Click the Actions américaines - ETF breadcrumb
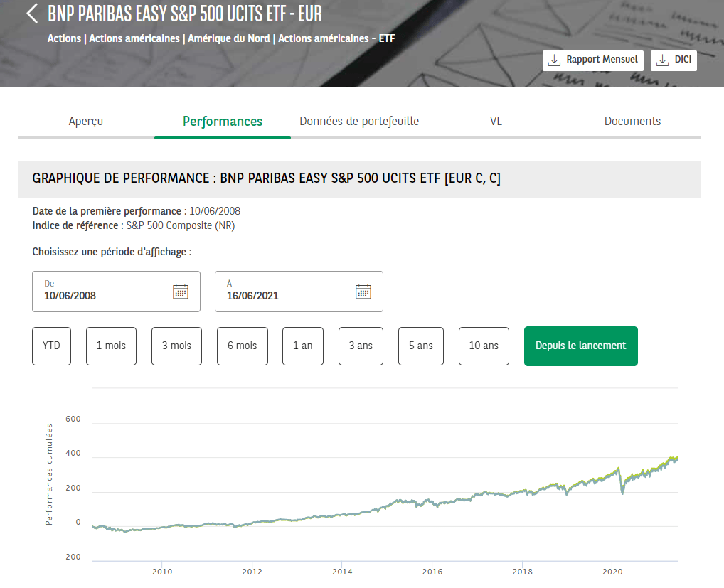This screenshot has height=588, width=724. pos(336,38)
